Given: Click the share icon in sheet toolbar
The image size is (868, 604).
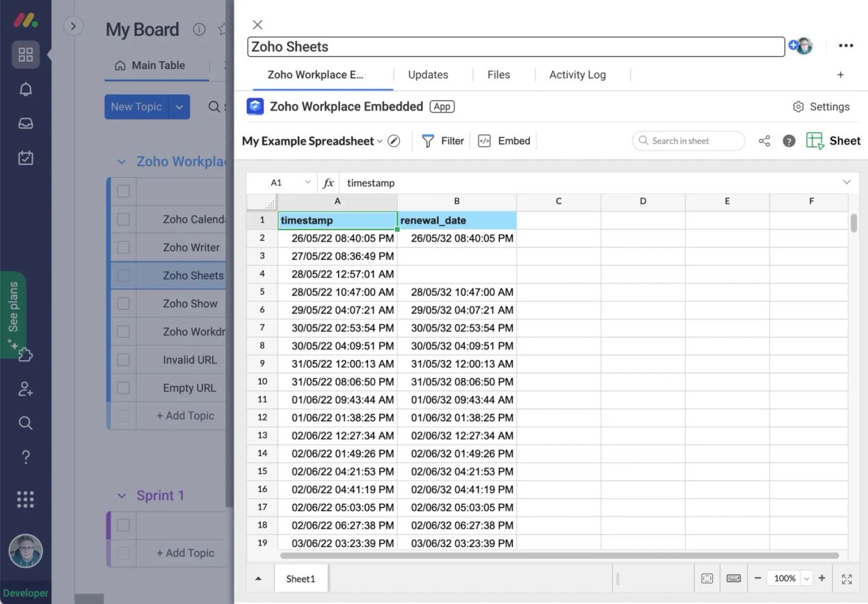Looking at the screenshot, I should click(x=764, y=141).
